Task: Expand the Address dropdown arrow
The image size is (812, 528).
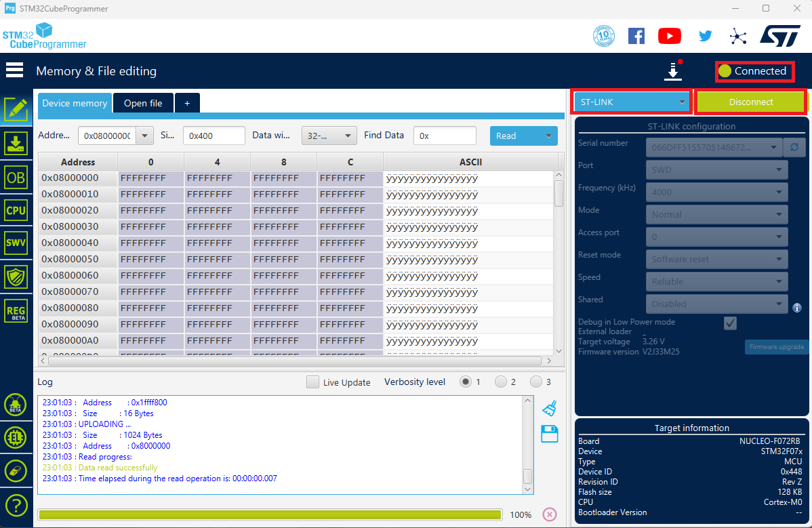Action: pyautogui.click(x=145, y=136)
